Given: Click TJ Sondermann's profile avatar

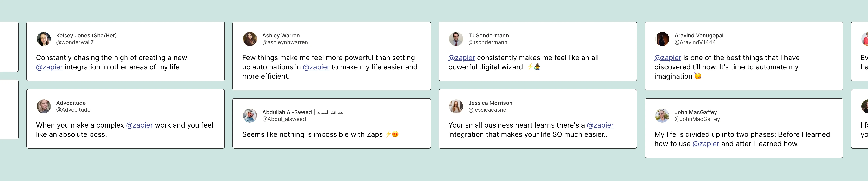Looking at the screenshot, I should click(x=456, y=39).
